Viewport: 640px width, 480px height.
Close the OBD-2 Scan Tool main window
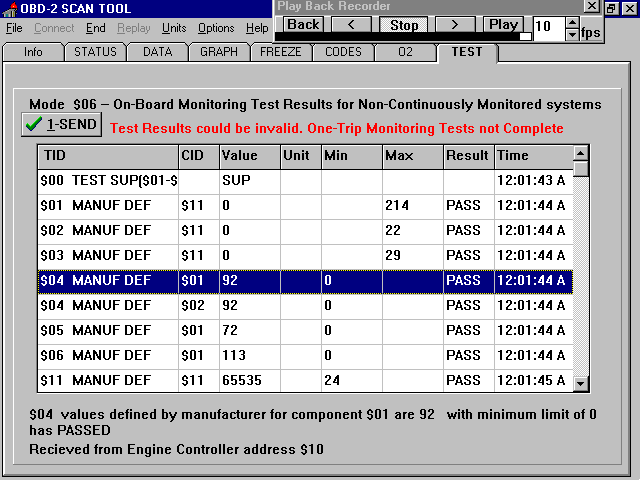pos(630,9)
